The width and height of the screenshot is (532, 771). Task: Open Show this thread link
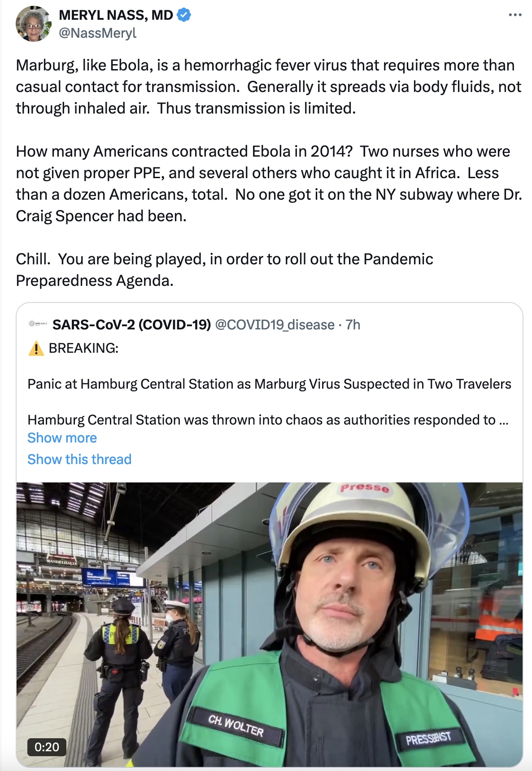[79, 460]
